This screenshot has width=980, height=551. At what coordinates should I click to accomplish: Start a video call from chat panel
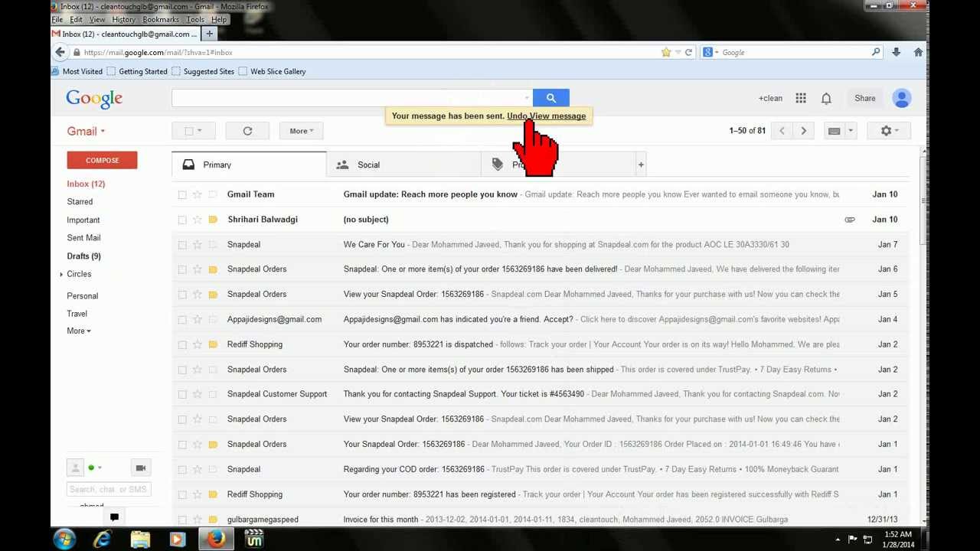coord(140,468)
